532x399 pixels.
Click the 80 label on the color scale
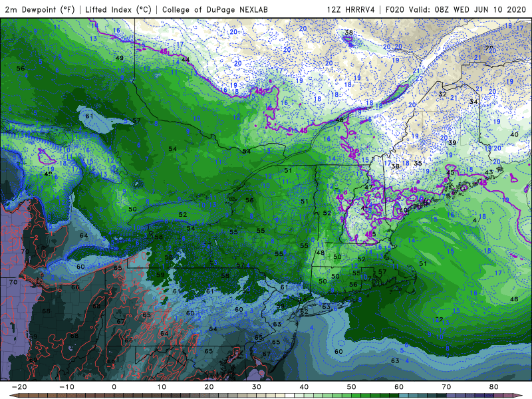click(x=494, y=387)
